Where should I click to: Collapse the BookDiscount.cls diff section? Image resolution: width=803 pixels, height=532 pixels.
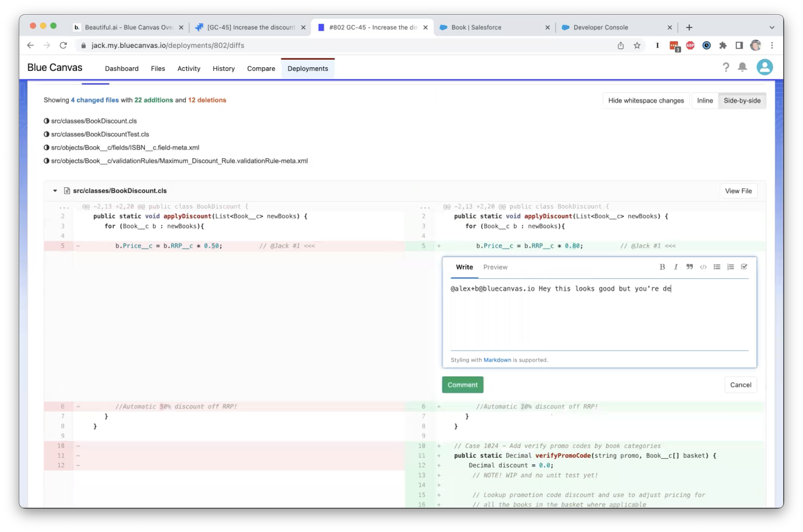[55, 191]
